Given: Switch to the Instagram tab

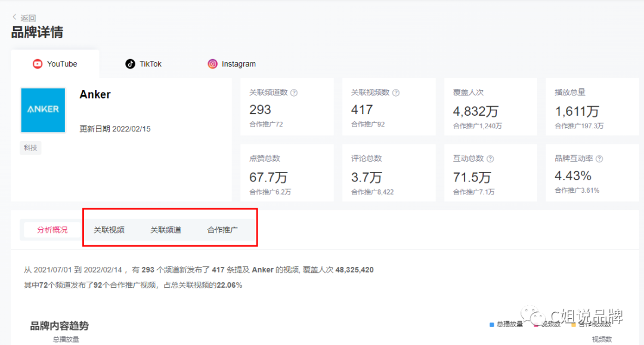Looking at the screenshot, I should pos(231,64).
